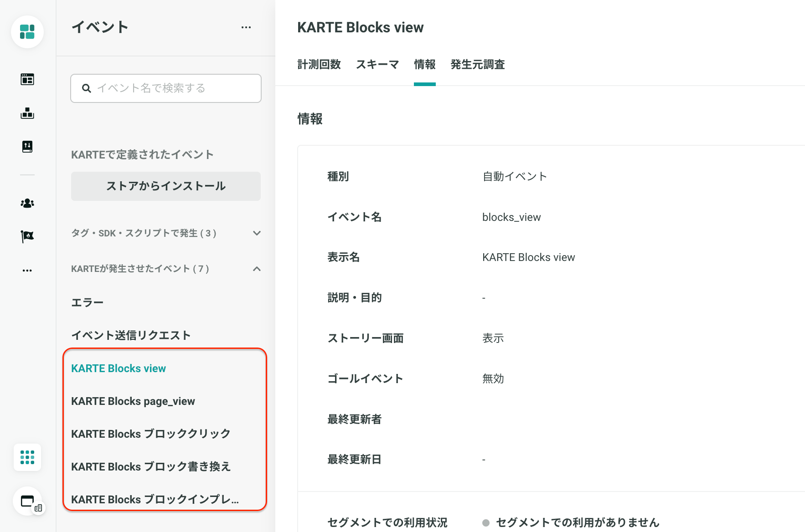Switch to the スキーマ tab
Screen dimensions: 805x532
(x=377, y=65)
